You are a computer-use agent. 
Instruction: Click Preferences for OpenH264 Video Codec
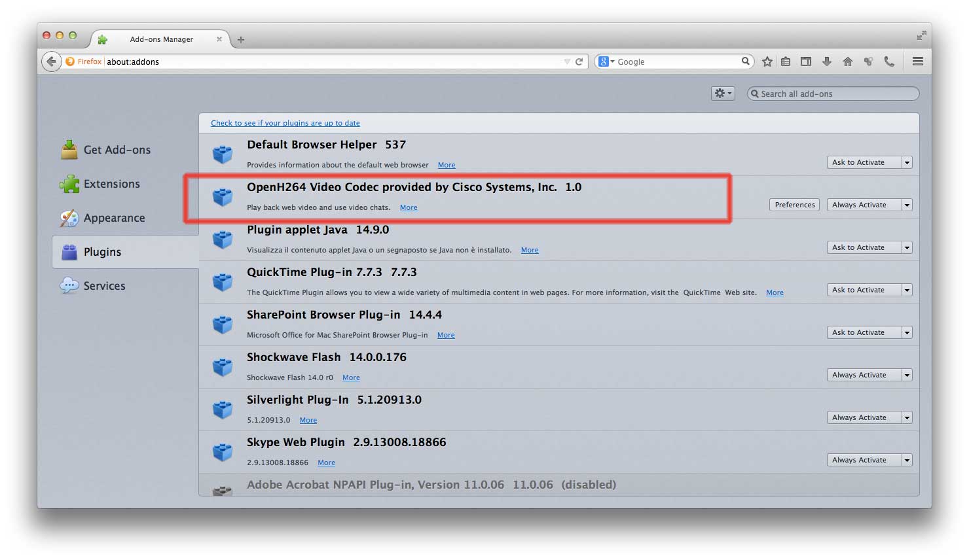point(795,205)
